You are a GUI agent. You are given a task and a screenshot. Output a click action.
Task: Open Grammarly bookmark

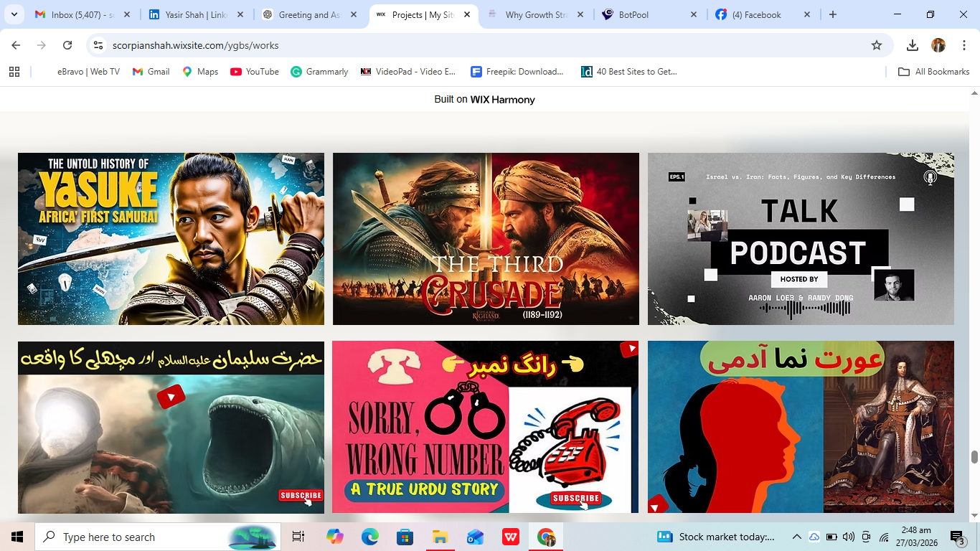click(x=319, y=72)
